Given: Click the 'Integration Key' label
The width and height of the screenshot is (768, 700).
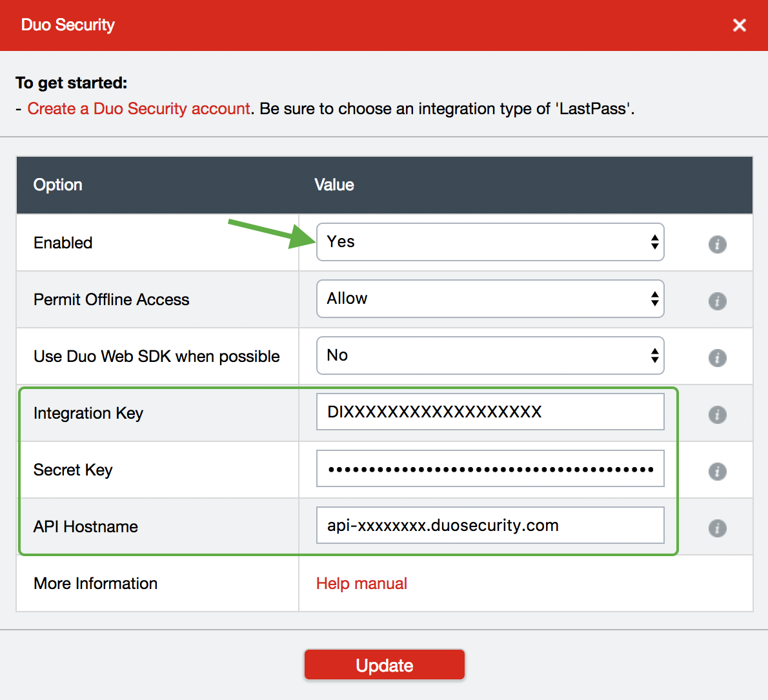Looking at the screenshot, I should pyautogui.click(x=88, y=413).
